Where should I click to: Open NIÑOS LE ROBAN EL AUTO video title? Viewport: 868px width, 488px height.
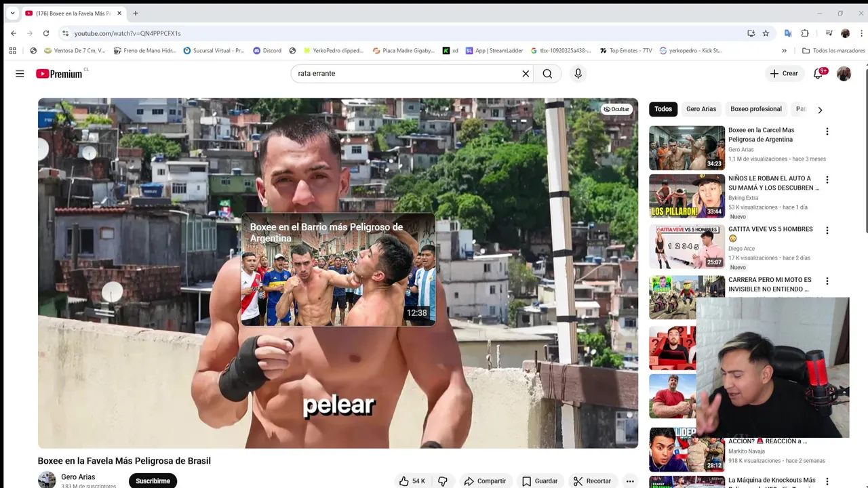pos(774,183)
